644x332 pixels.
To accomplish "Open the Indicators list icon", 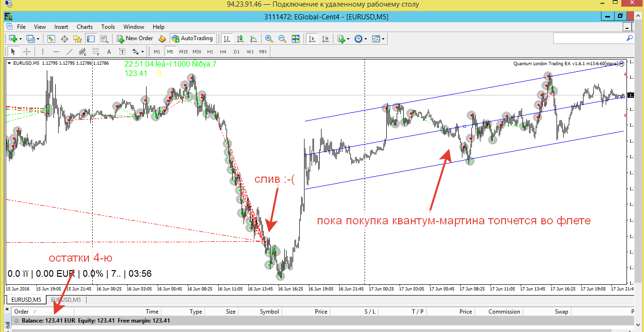I will pos(341,39).
